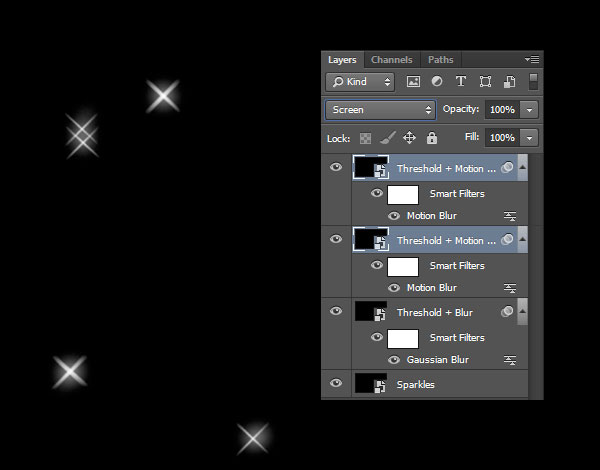The width and height of the screenshot is (600, 470).
Task: Select the Threshold + Blur layer thumbnail
Action: pos(371,311)
